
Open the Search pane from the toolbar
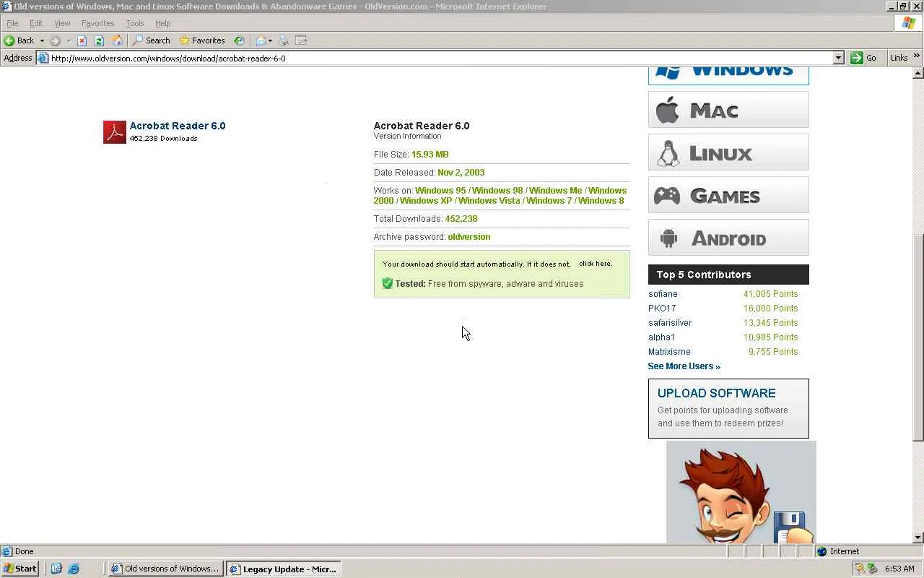coord(151,40)
